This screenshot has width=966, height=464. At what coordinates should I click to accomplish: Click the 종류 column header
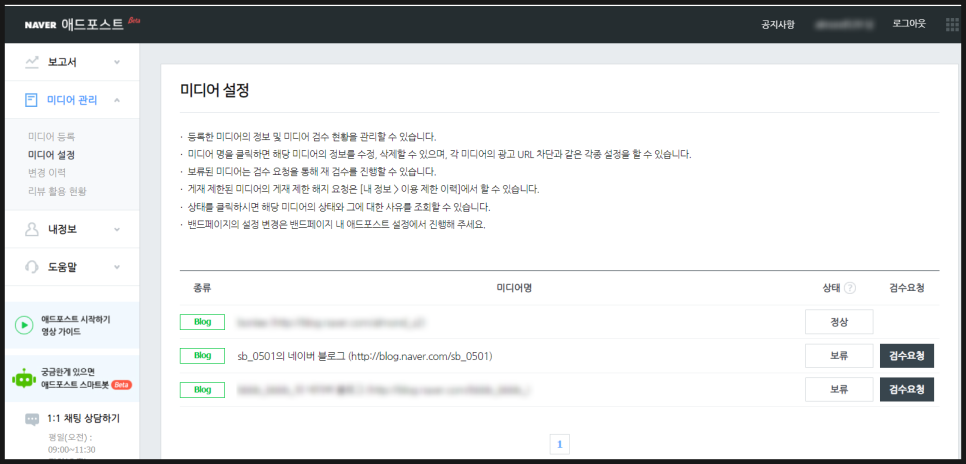click(x=202, y=288)
